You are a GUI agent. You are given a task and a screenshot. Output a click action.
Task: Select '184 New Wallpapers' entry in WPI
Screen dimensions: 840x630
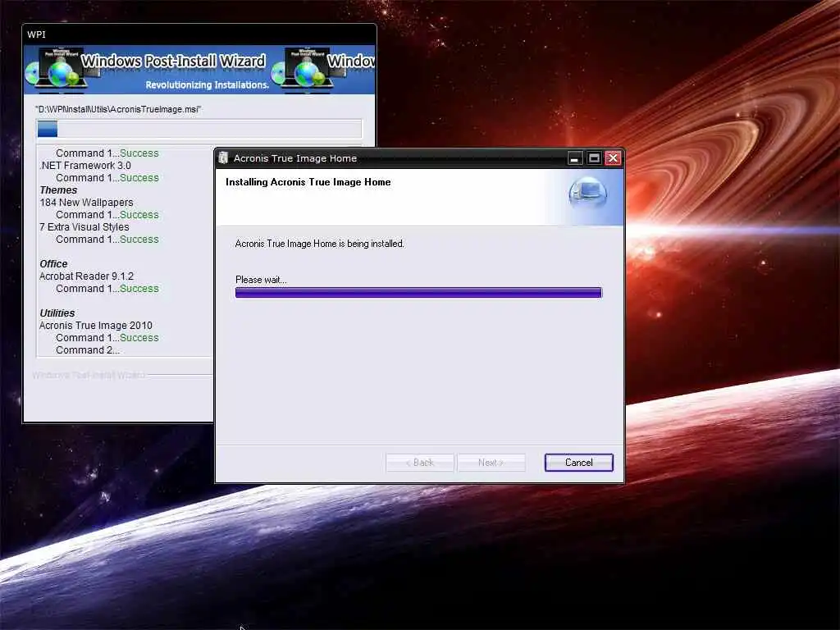(86, 203)
